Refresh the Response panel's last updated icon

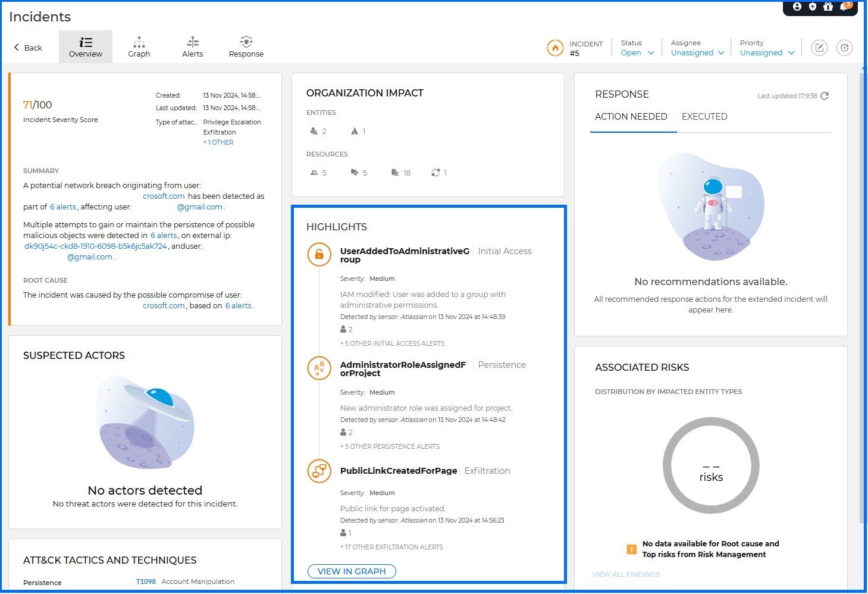click(825, 96)
